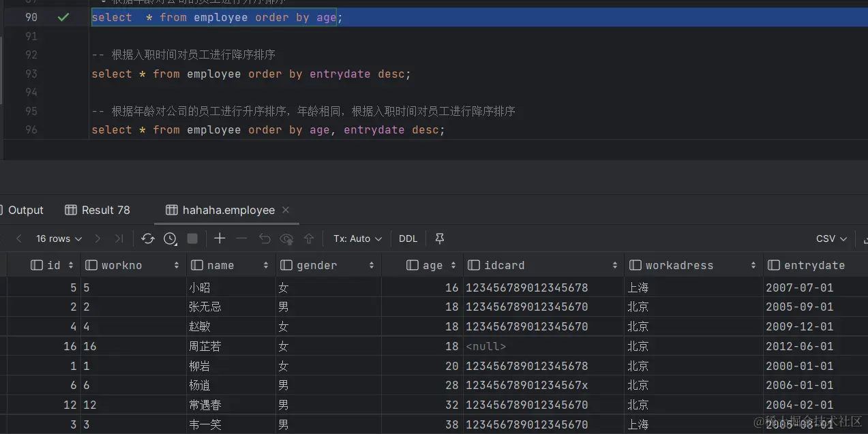Sort by workadress column arrows

coord(753,265)
